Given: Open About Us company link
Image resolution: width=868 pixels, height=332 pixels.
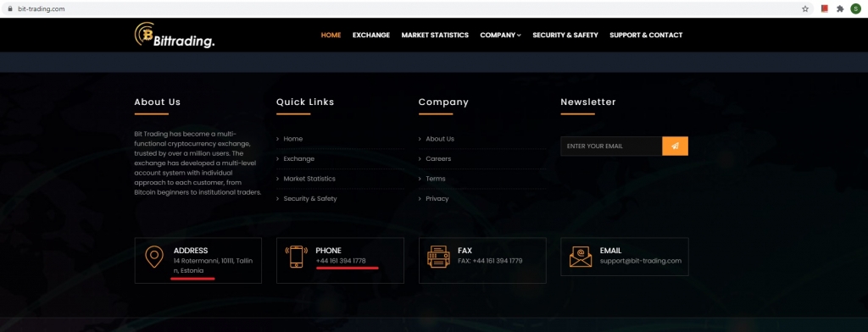Looking at the screenshot, I should [440, 139].
